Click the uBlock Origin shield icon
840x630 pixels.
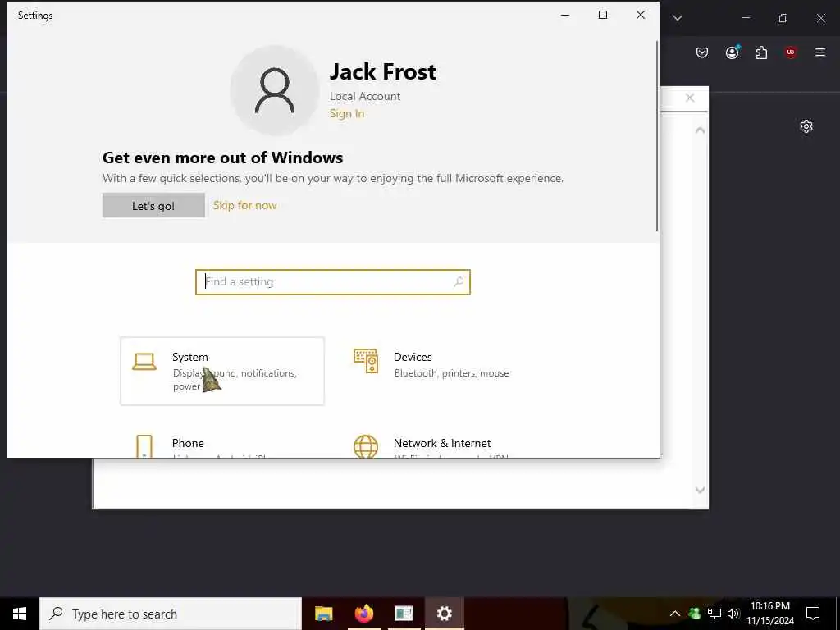tap(791, 52)
